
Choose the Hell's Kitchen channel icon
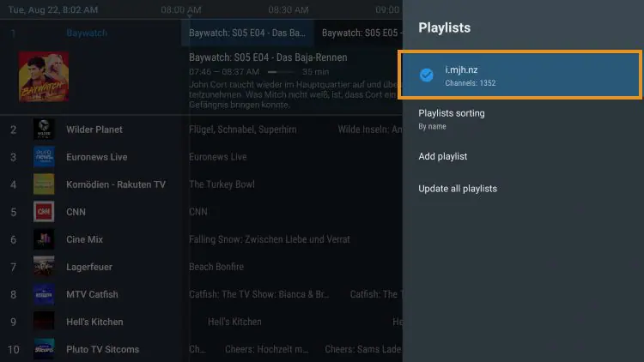pos(44,322)
